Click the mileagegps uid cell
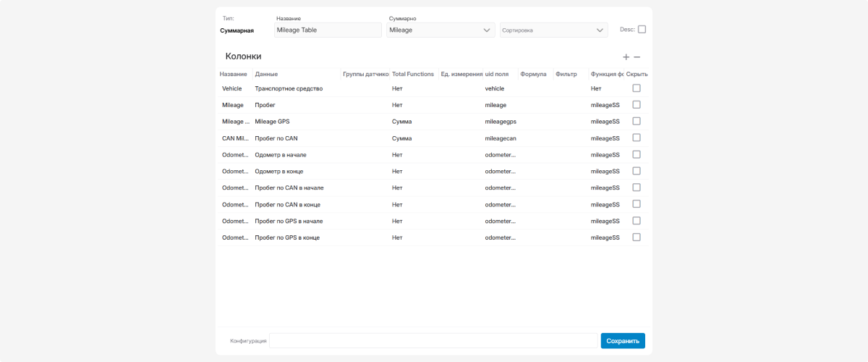This screenshot has width=868, height=362. (x=501, y=122)
